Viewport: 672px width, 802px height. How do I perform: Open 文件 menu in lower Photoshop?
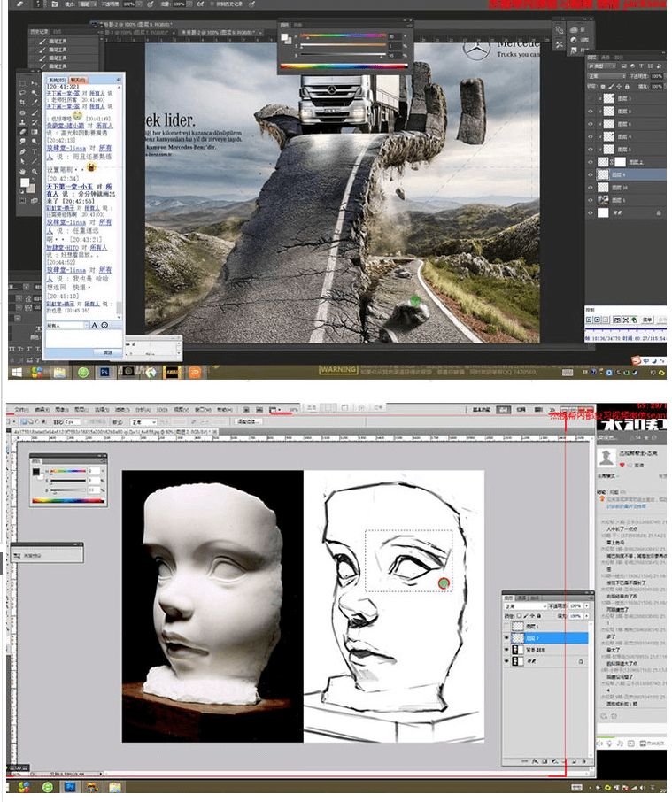pos(21,410)
